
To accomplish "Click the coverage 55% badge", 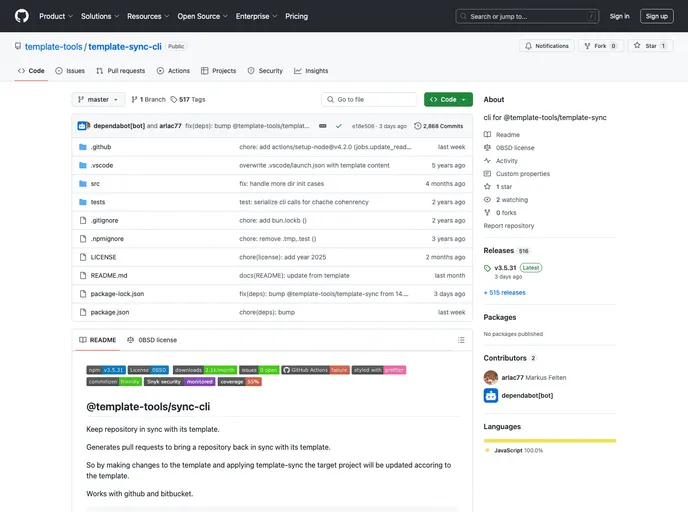I will tap(240, 382).
